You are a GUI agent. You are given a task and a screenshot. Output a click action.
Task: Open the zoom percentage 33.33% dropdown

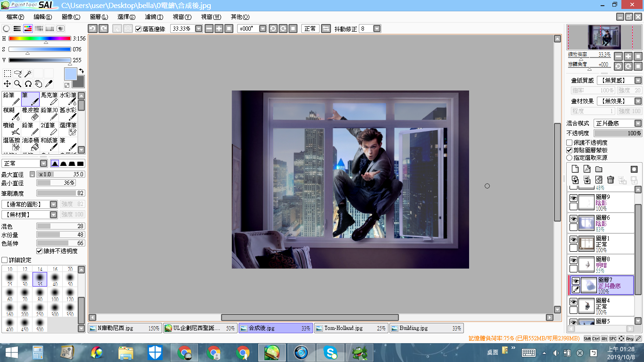pos(198,29)
